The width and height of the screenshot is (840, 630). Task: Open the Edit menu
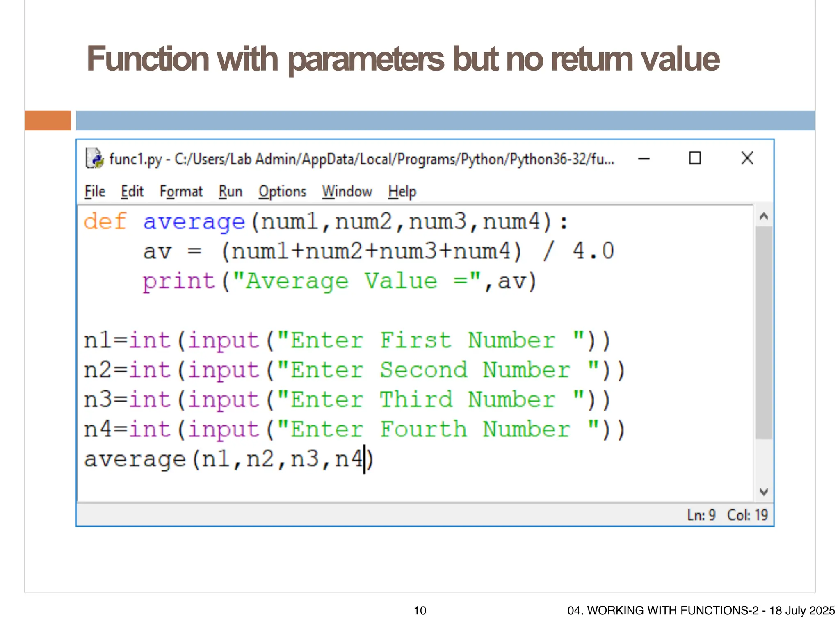pos(132,192)
